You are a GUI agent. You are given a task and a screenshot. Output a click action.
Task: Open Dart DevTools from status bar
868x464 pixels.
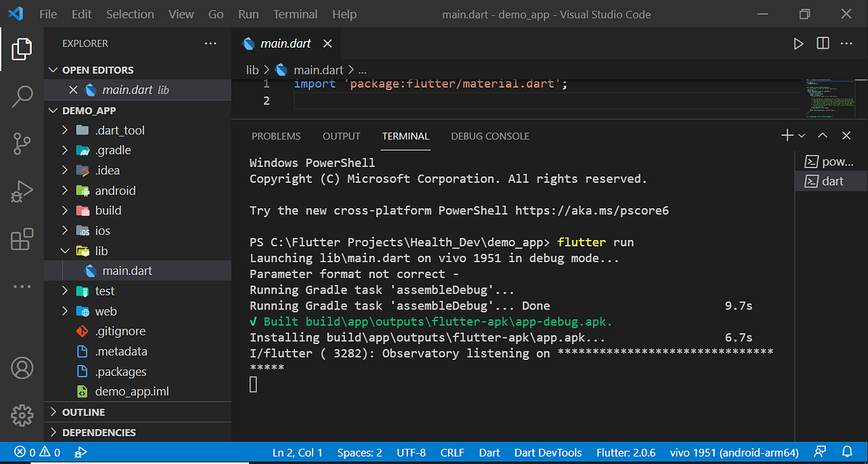coord(548,452)
